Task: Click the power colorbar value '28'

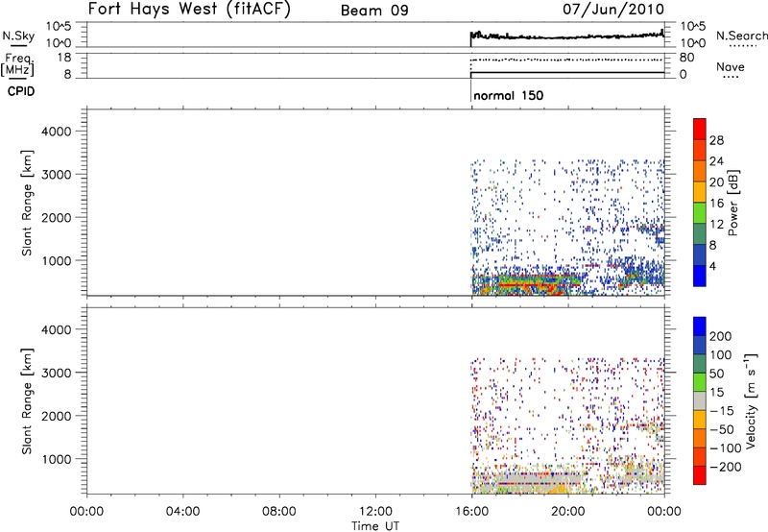Action: 716,140
